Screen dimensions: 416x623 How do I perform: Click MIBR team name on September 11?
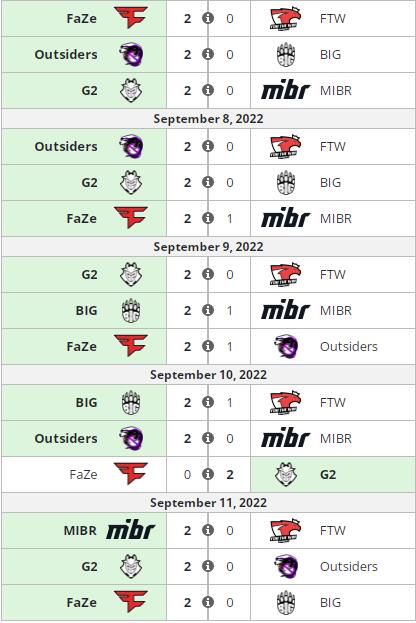pos(80,530)
